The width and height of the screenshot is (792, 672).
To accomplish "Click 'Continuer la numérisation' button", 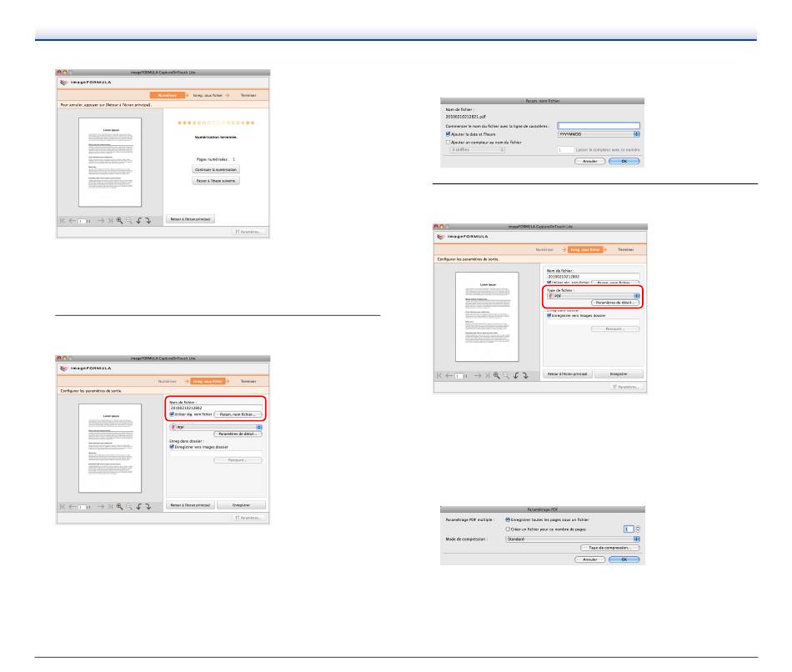I will click(x=216, y=169).
